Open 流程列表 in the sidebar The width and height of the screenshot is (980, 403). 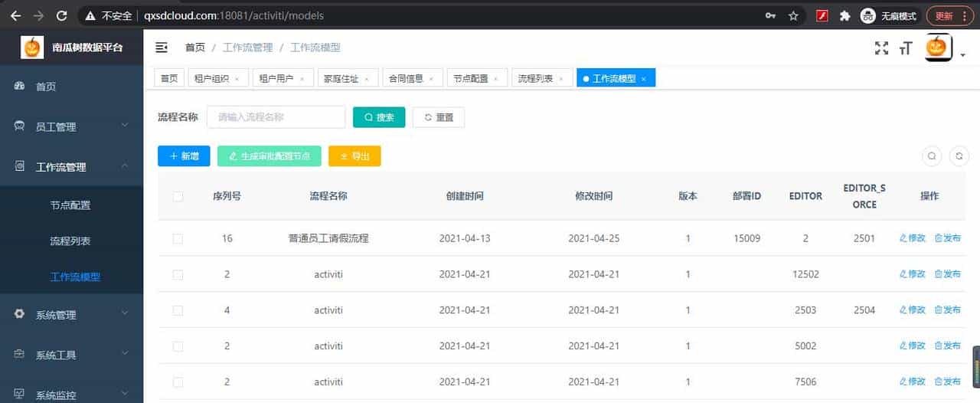71,241
